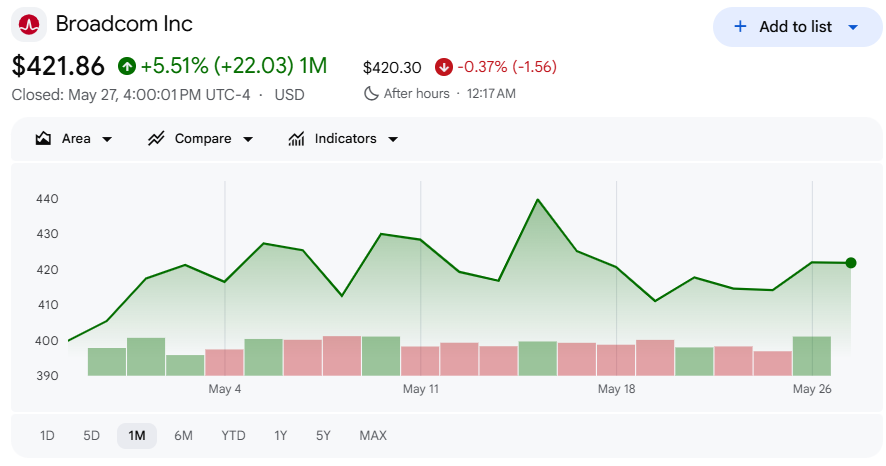Screen dimensions: 886x466
Task: Click the Compare label in chart toolbar
Action: coord(203,138)
